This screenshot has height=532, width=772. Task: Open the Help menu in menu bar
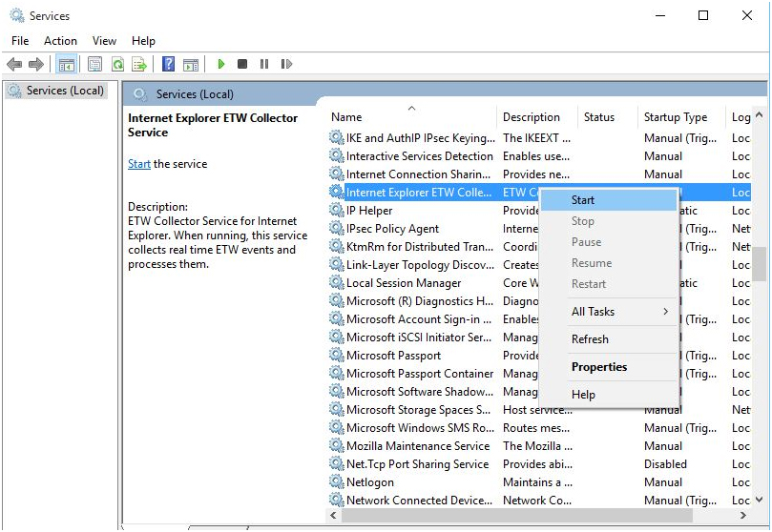click(x=143, y=41)
